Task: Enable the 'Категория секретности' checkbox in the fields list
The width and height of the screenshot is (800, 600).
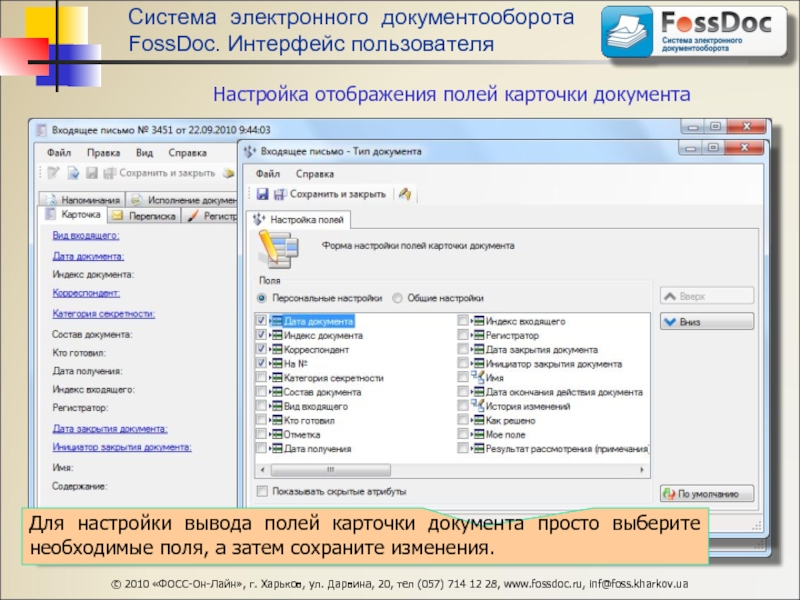Action: (261, 378)
